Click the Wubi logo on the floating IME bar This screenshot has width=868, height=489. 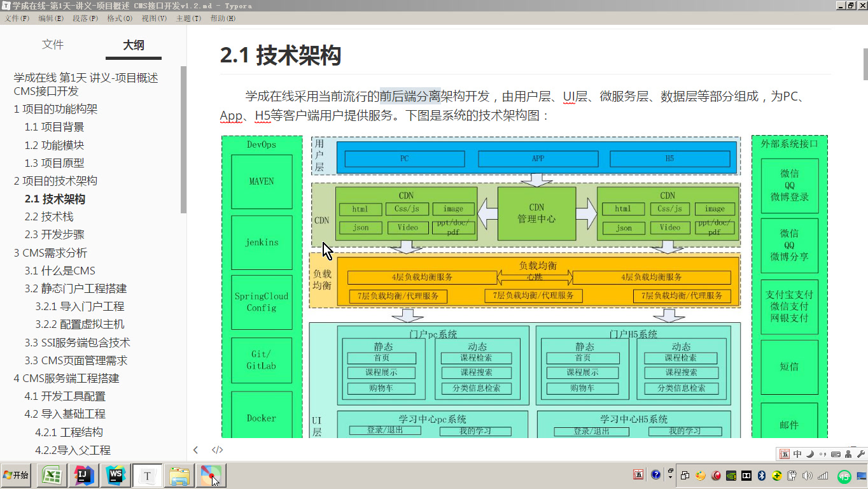[x=785, y=454]
